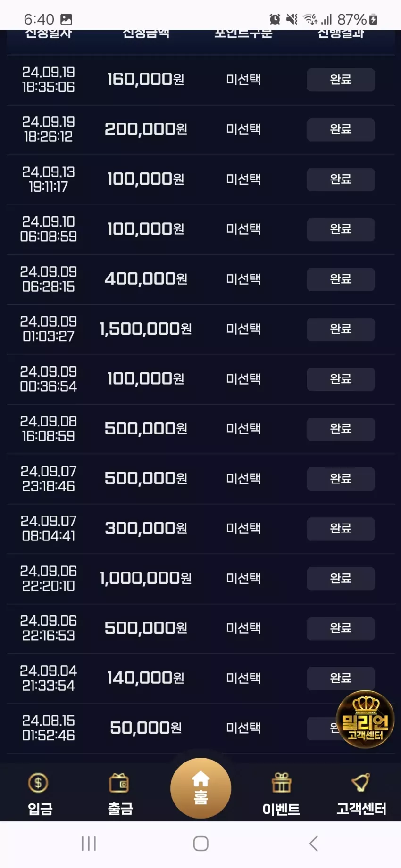
Task: Open the 출금 withdrawal wallet icon
Action: [119, 783]
